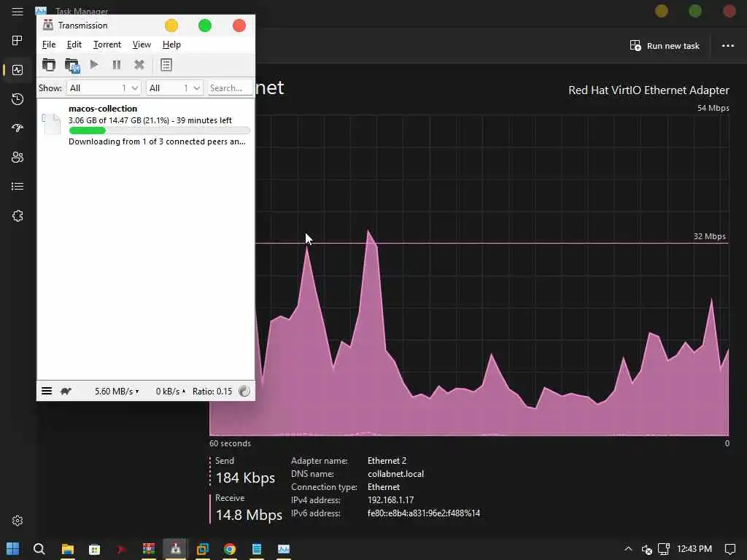Click the Open URL torrent toolbar icon
The height and width of the screenshot is (560, 747).
(72, 65)
